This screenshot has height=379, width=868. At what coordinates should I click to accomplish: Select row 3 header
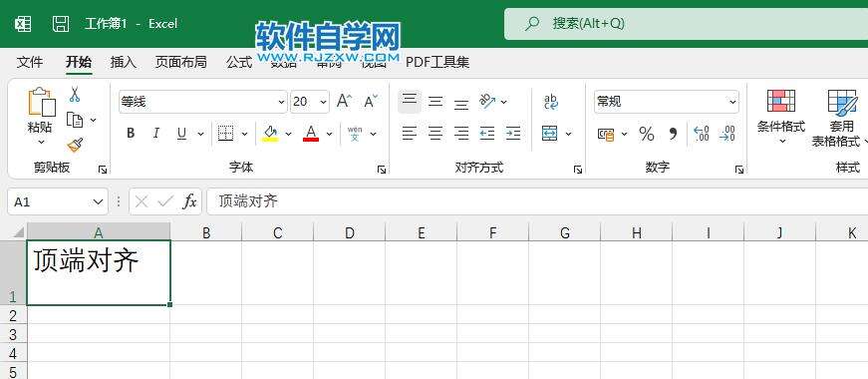[13, 334]
